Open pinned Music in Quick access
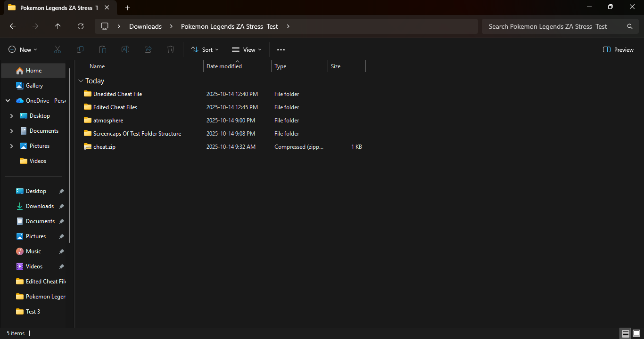The image size is (644, 339). (33, 251)
